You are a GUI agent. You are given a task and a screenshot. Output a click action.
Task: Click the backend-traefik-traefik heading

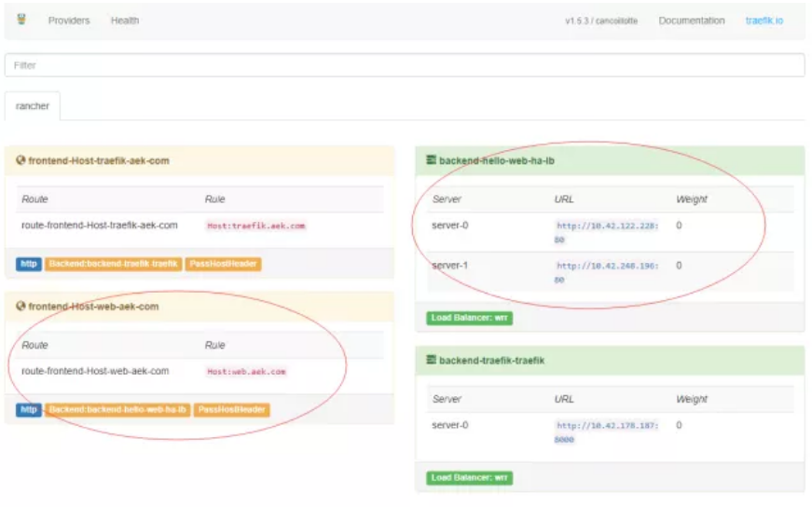point(491,361)
